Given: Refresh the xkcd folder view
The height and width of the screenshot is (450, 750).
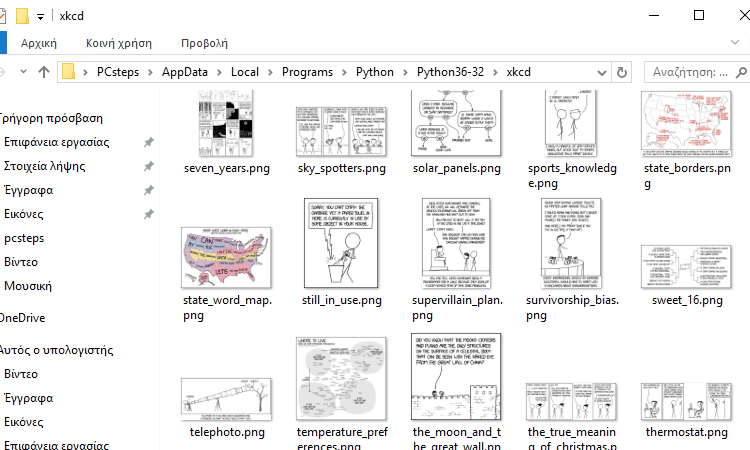Looking at the screenshot, I should pos(622,73).
